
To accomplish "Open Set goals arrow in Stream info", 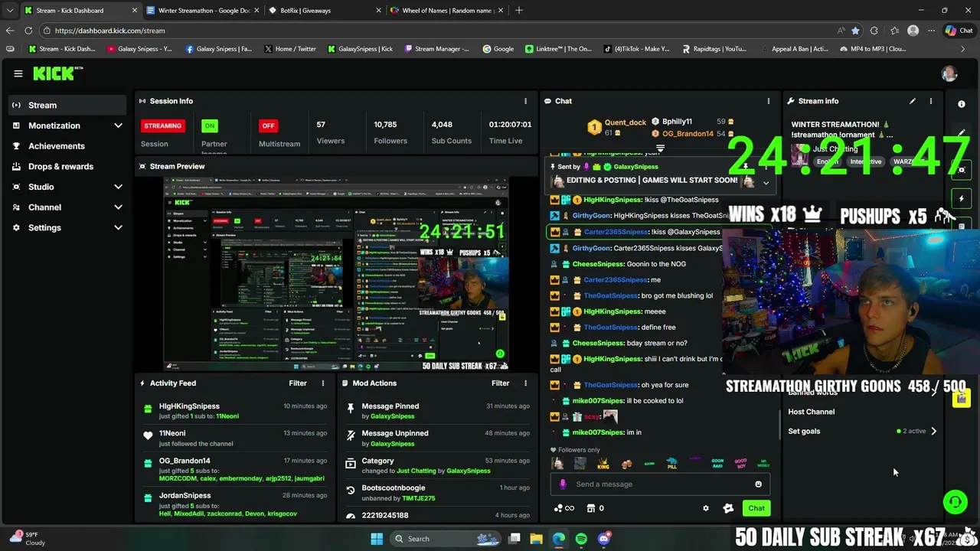I will tap(933, 431).
